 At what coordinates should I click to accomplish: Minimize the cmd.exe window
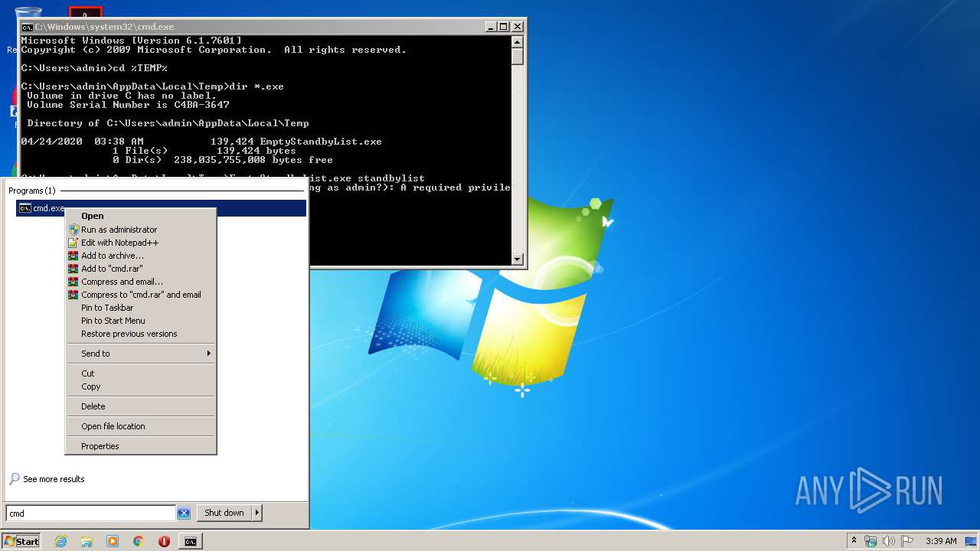pos(492,27)
